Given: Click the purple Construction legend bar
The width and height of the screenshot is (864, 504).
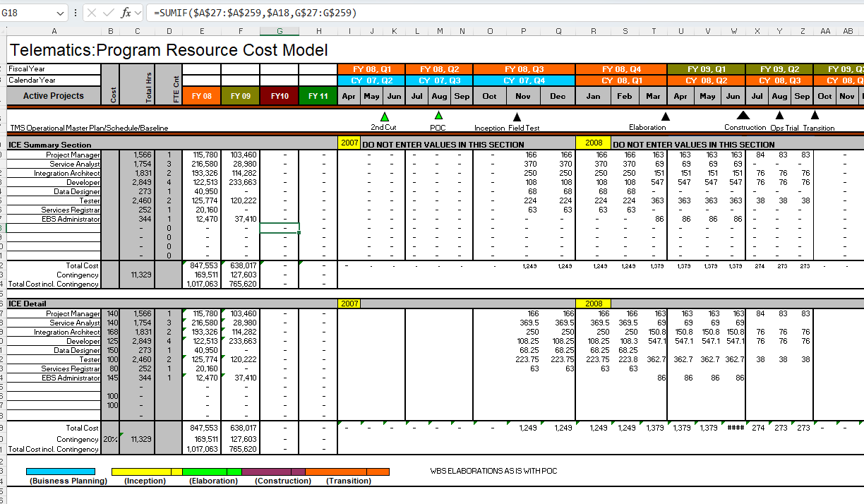Looking at the screenshot, I should pyautogui.click(x=266, y=472).
